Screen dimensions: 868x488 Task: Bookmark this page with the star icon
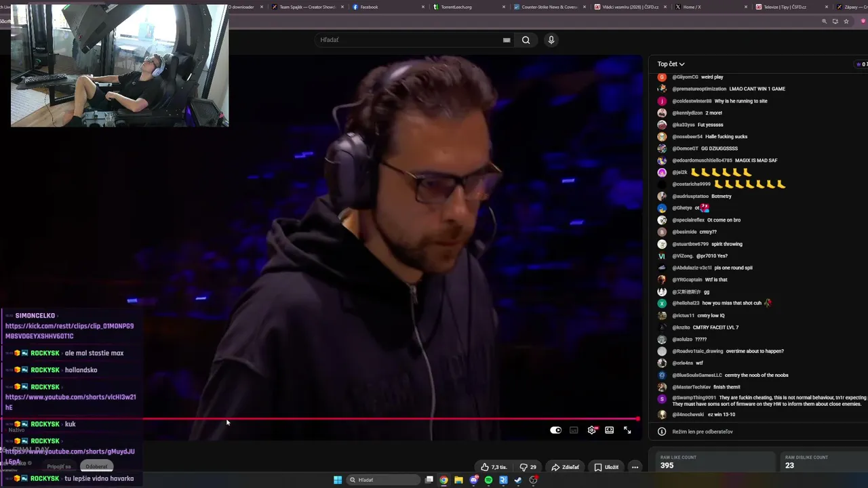click(846, 22)
